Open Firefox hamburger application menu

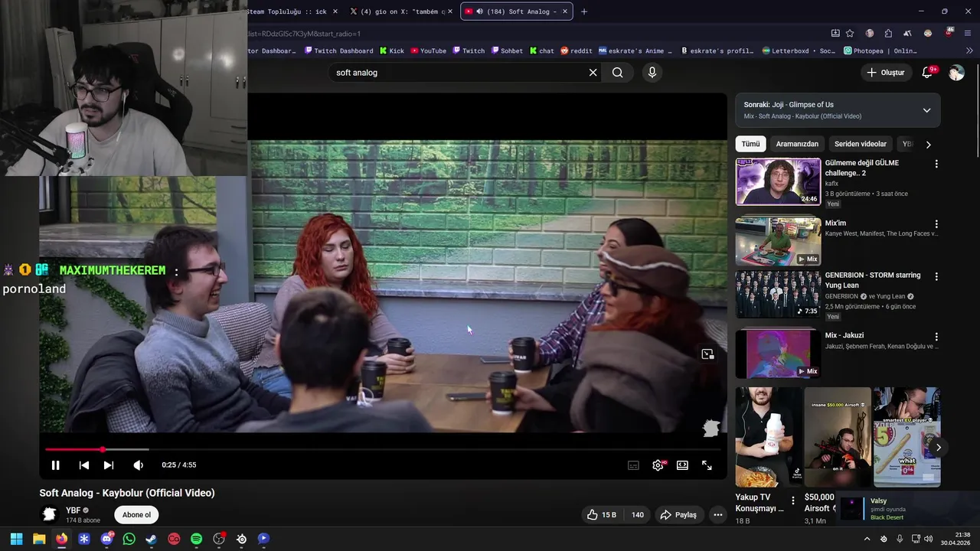(x=968, y=34)
